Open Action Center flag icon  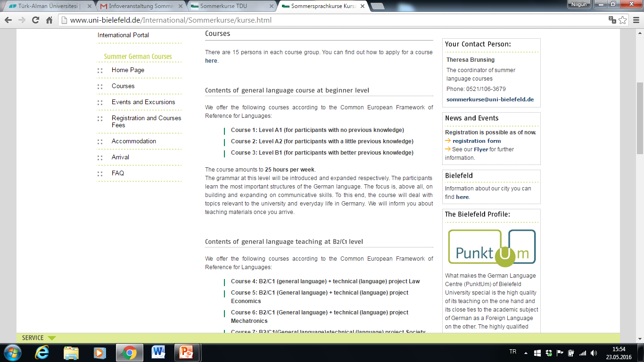tap(560, 353)
